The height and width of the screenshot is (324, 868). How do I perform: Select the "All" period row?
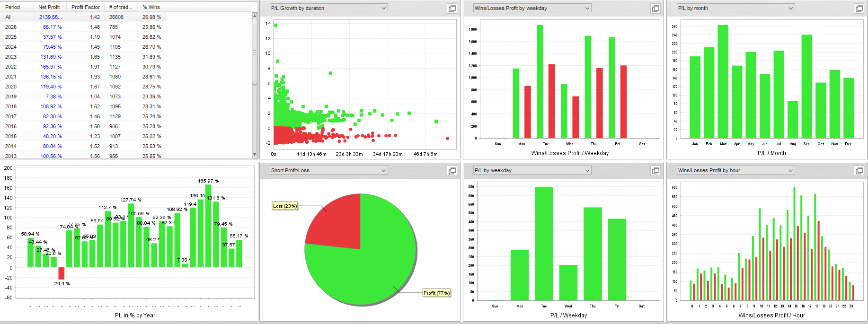[x=83, y=17]
